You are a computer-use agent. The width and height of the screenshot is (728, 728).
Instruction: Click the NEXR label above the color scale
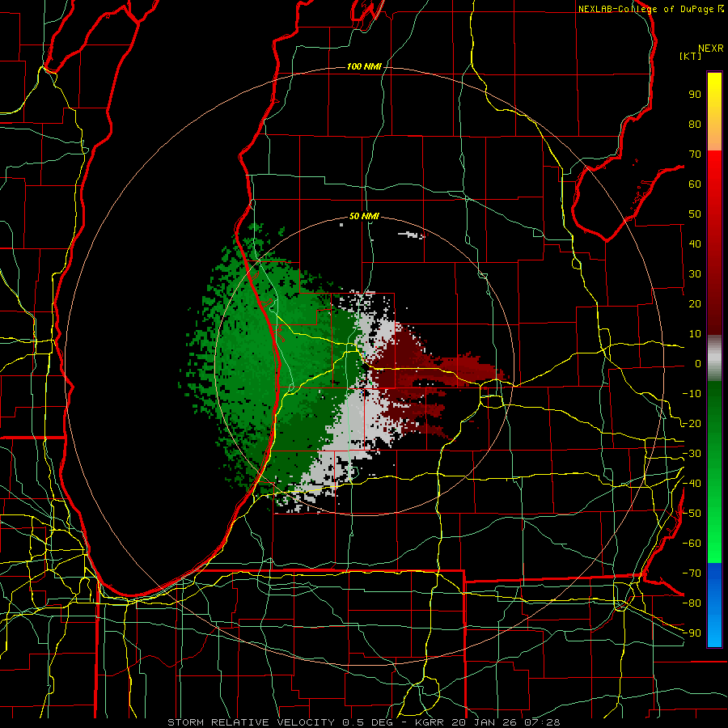(x=711, y=49)
